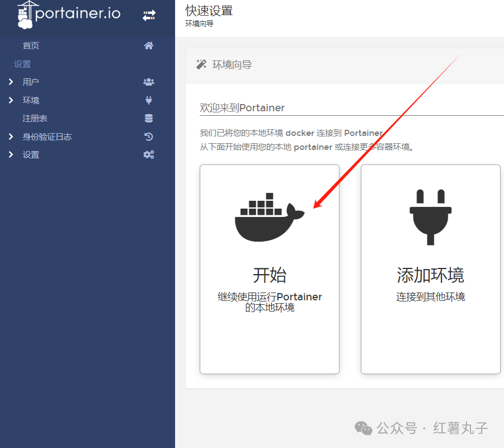
Task: Click the 我们已将您的本地环境 docker line
Action: pyautogui.click(x=291, y=133)
